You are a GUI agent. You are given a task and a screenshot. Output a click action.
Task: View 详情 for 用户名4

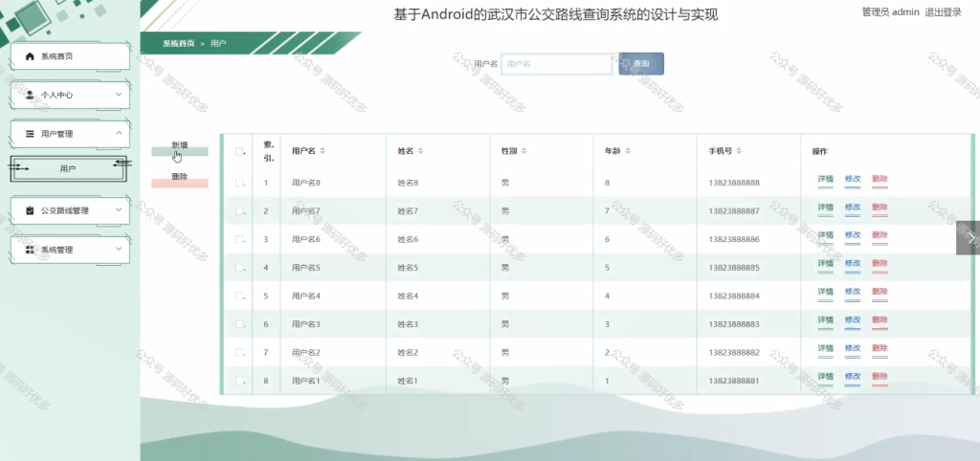click(x=826, y=293)
